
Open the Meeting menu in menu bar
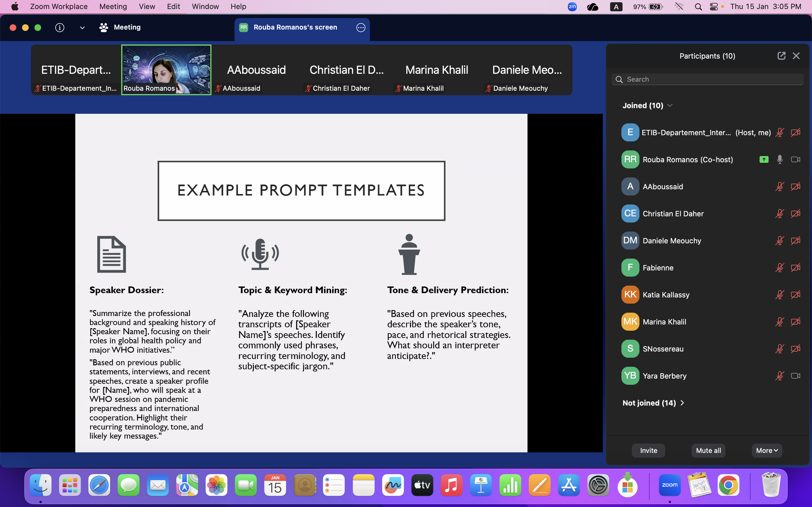[x=113, y=7]
